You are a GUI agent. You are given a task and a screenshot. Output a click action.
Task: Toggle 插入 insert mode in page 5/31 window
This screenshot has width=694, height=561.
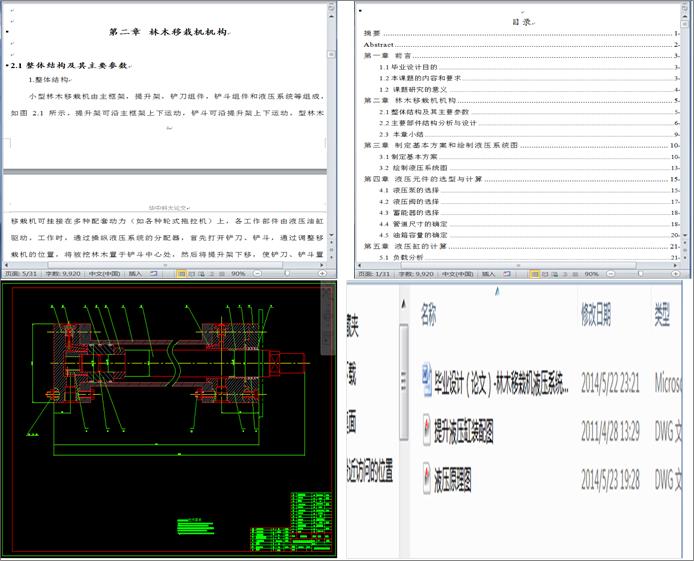point(135,274)
